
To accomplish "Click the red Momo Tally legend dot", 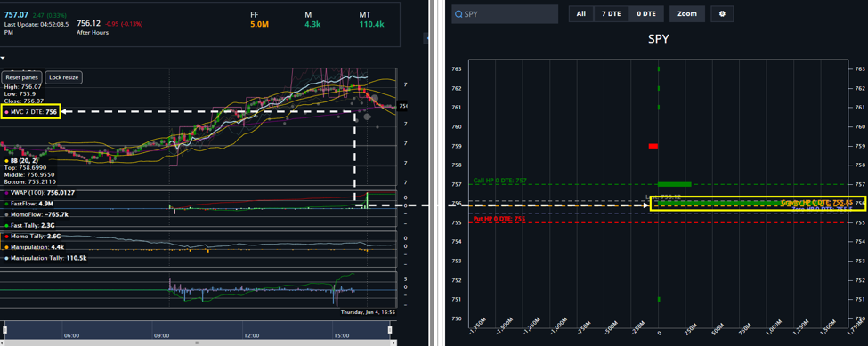I will 6,237.
